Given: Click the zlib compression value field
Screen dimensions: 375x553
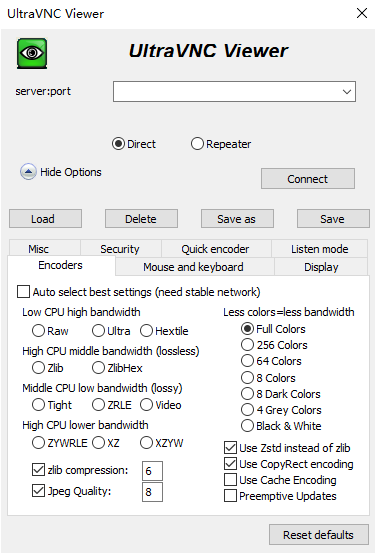Looking at the screenshot, I should pos(152,471).
